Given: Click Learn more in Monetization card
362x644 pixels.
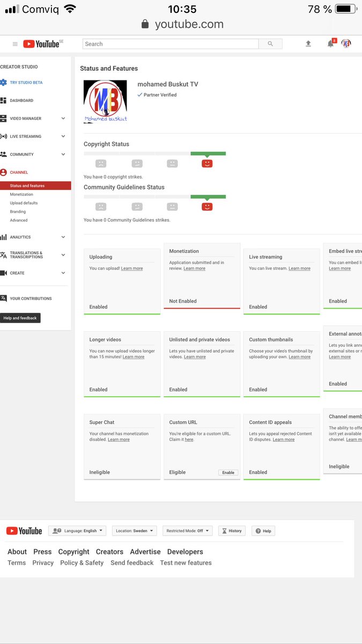Looking at the screenshot, I should pyautogui.click(x=194, y=268).
